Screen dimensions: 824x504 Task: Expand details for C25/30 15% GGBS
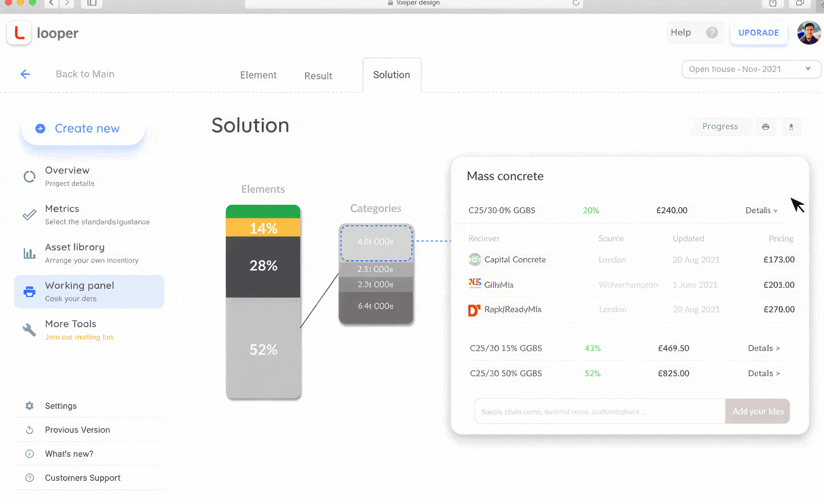click(x=764, y=348)
